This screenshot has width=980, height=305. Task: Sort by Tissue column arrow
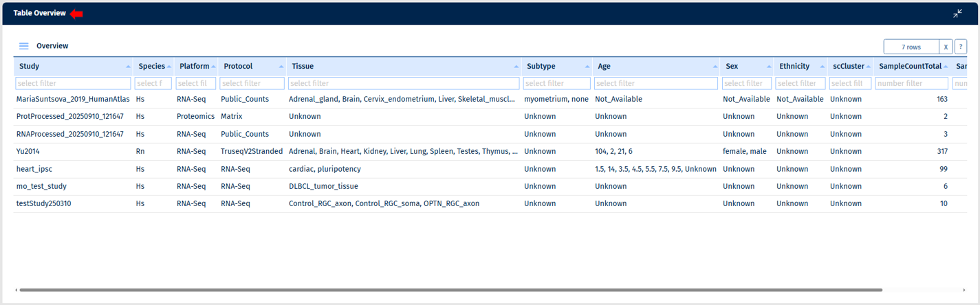pos(516,67)
